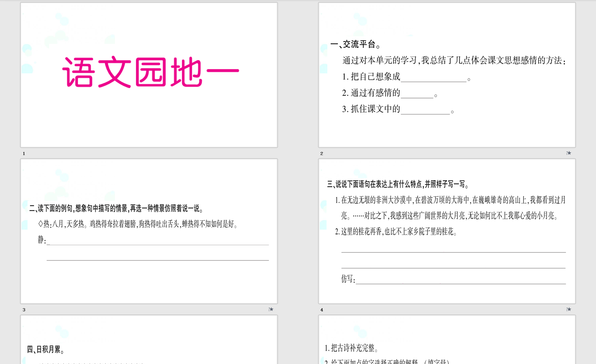
Task: Select the 日积月累 slide thumbnail
Action: (x=149, y=339)
